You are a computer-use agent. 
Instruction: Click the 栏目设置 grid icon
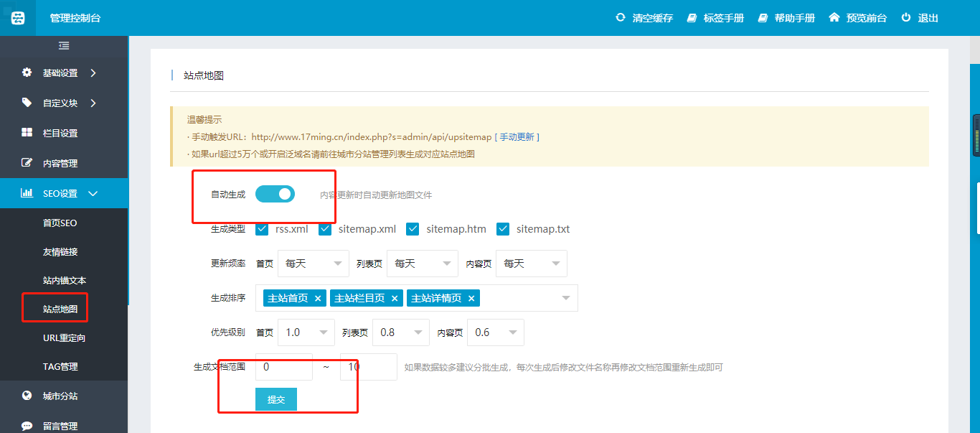[x=27, y=133]
